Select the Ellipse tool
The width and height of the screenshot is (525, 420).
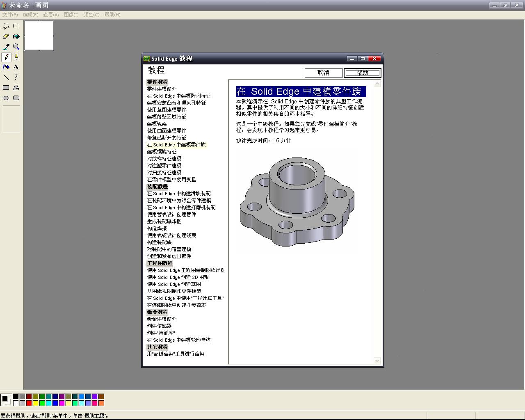[6, 98]
